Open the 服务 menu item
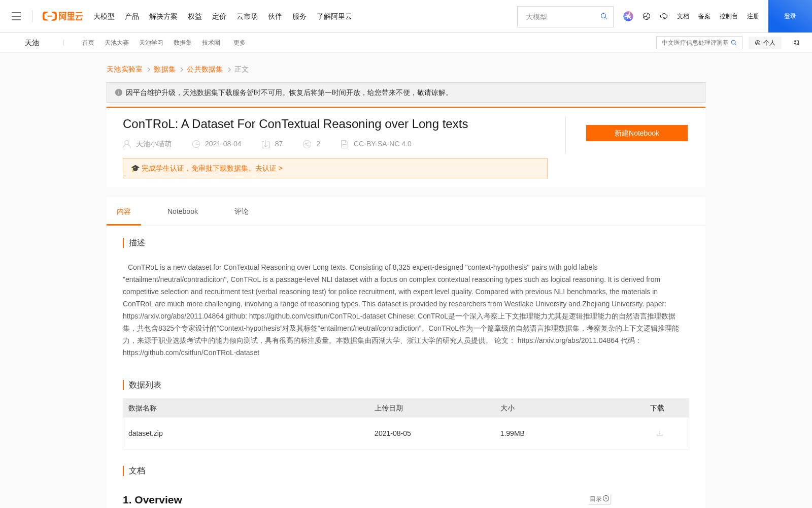The image size is (812, 508). point(299,16)
